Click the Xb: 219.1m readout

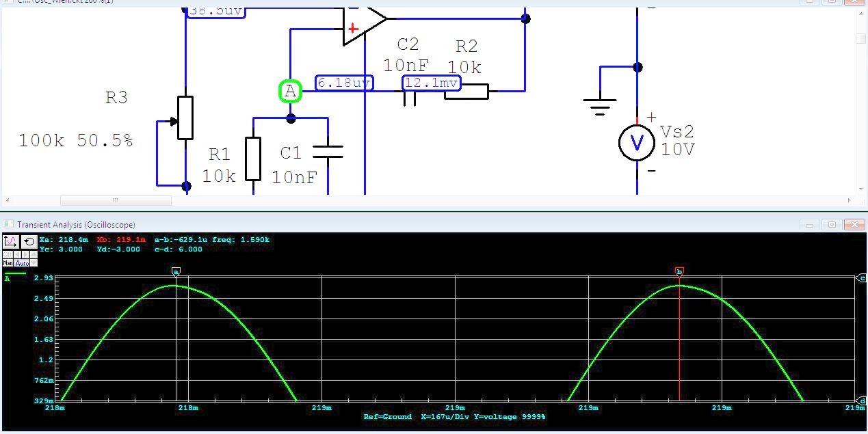pyautogui.click(x=121, y=240)
